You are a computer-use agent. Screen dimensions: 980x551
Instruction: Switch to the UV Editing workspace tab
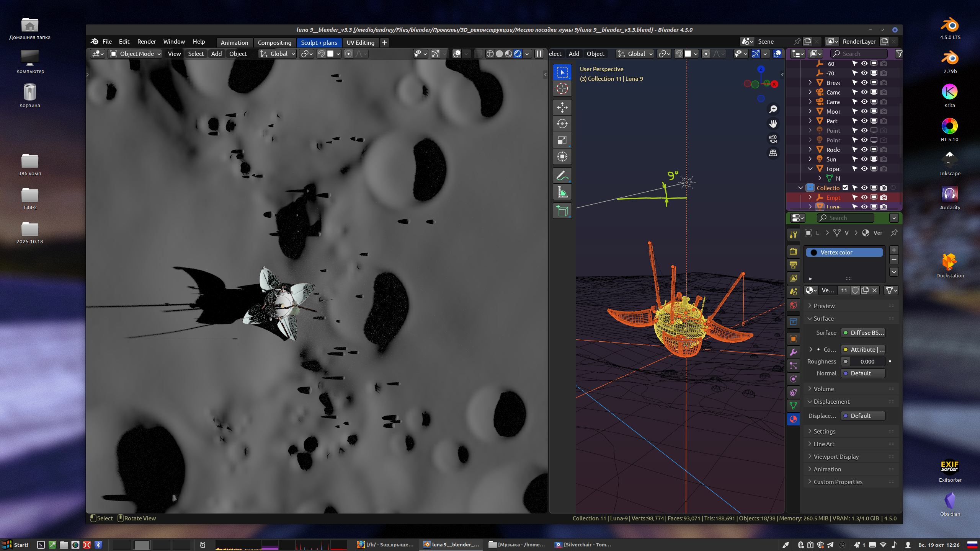(x=360, y=42)
